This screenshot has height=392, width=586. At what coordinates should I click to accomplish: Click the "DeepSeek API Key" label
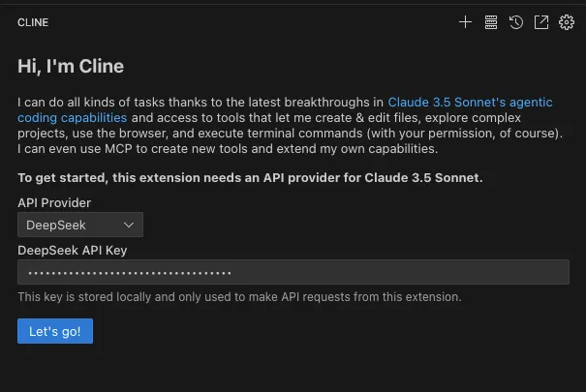point(73,251)
